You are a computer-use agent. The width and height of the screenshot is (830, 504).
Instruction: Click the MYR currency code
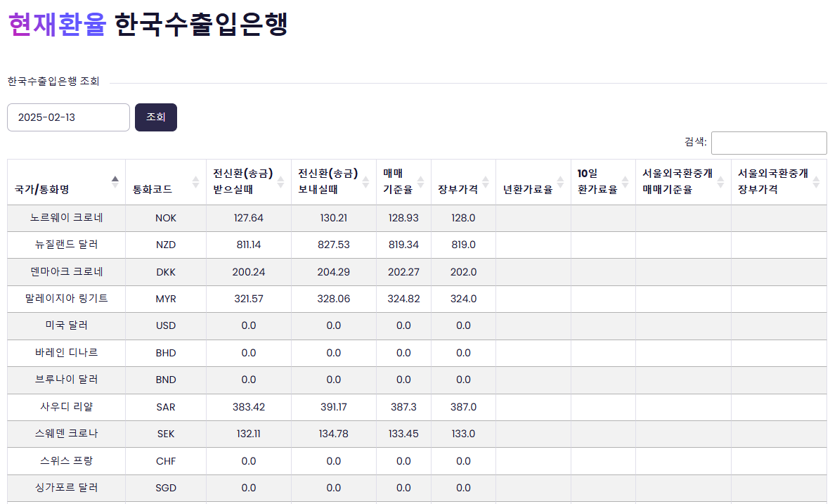(x=166, y=299)
